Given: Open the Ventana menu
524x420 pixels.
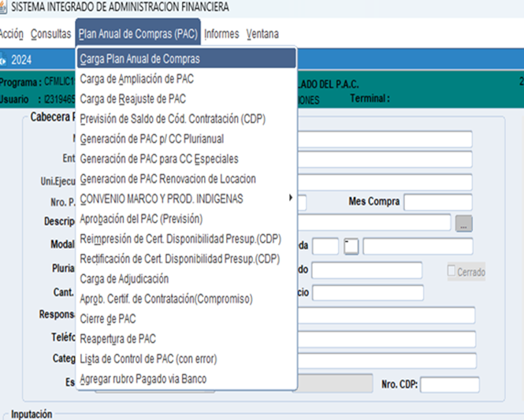Looking at the screenshot, I should (262, 34).
